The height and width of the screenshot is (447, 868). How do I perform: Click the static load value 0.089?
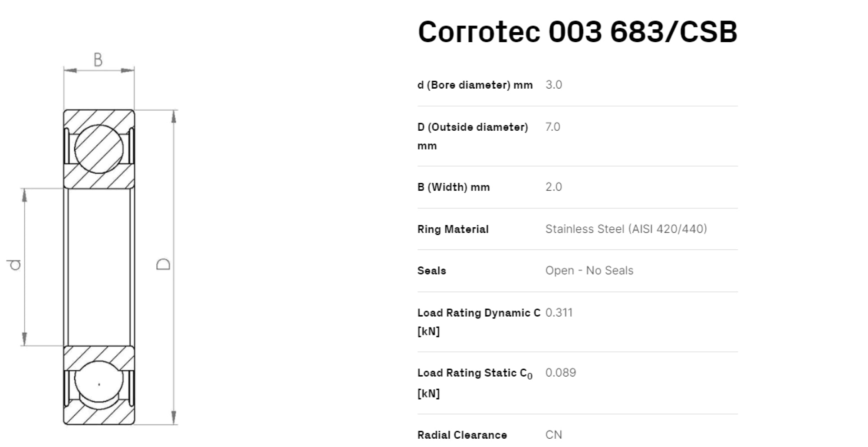coord(560,373)
